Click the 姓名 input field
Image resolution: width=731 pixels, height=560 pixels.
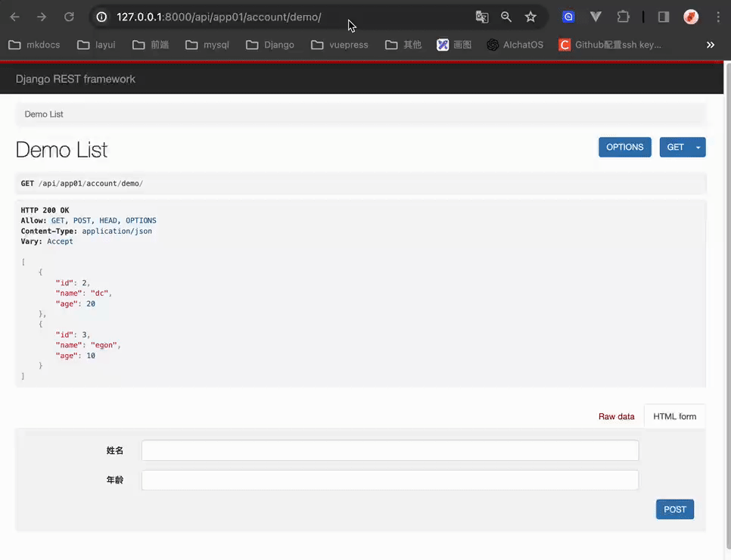click(x=390, y=450)
